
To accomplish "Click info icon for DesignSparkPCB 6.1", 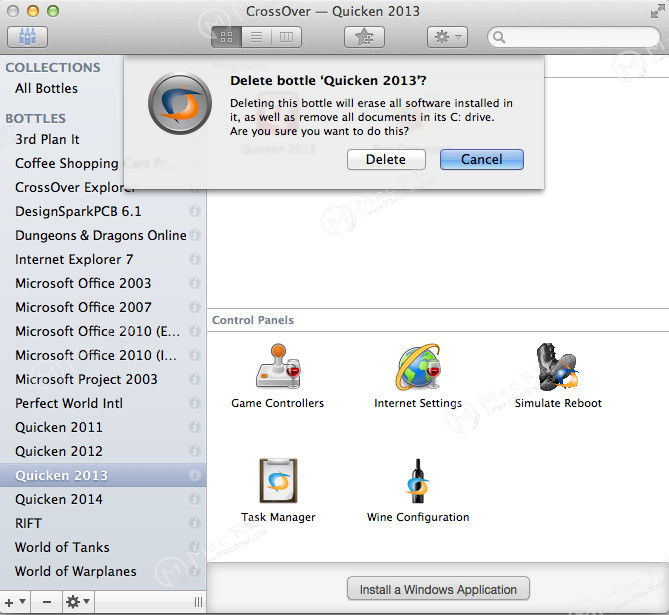I will coord(195,211).
